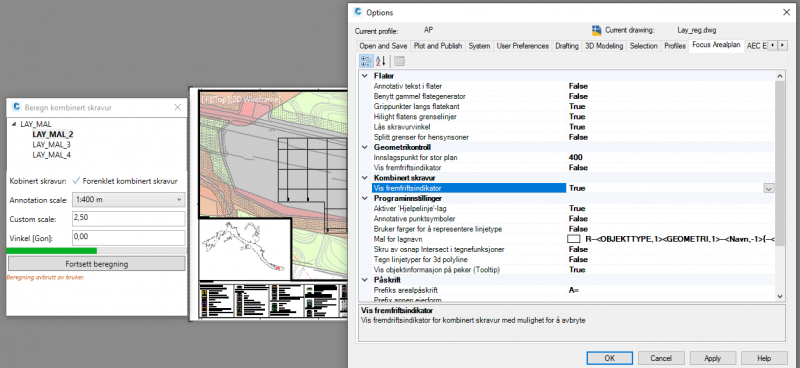800x368 pixels.
Task: Click the Cancel button
Action: pyautogui.click(x=661, y=358)
